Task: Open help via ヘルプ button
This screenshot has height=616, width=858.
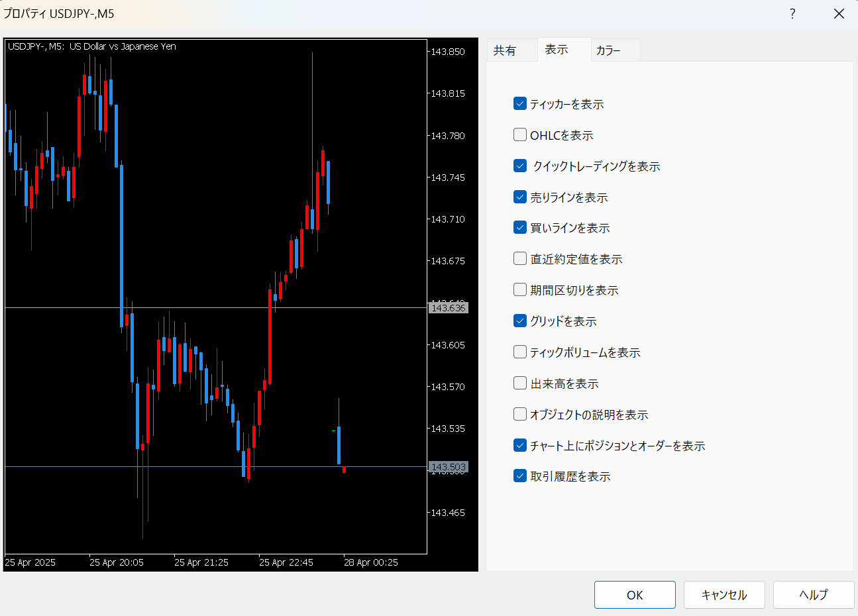Action: (x=814, y=595)
